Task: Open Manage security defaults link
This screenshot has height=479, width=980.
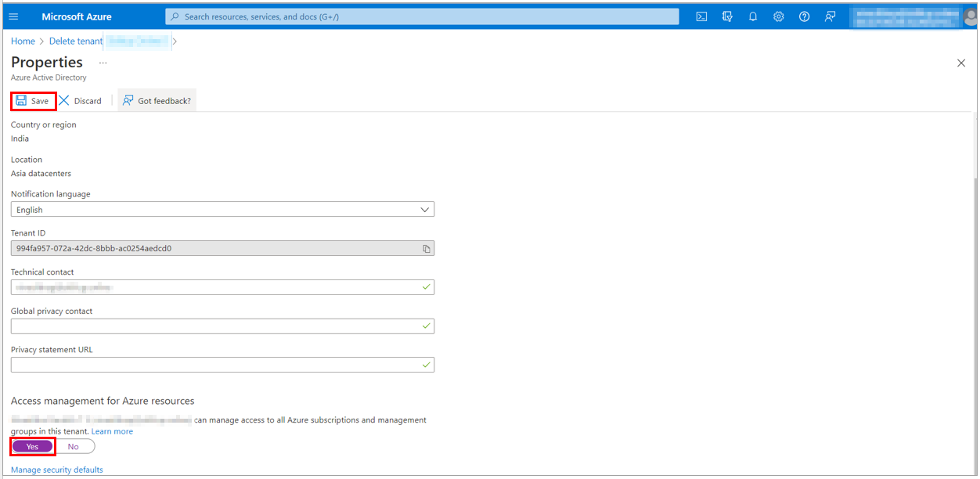Action: pos(57,470)
